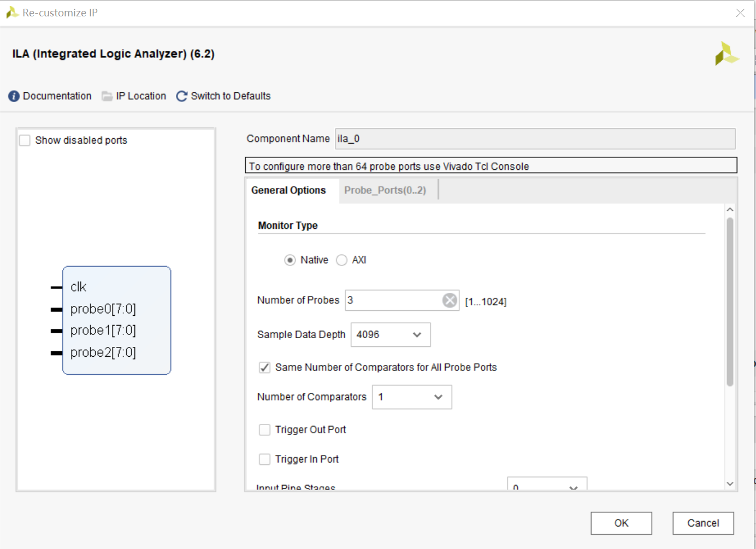Uncheck Same Number of Comparators for All Probe Ports
This screenshot has height=549, width=756.
pyautogui.click(x=264, y=367)
